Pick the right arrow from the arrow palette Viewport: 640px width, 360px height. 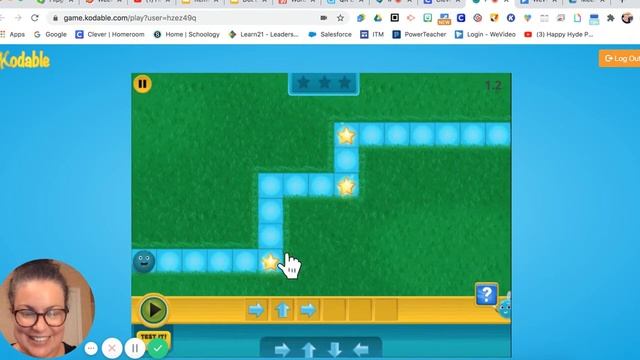click(x=282, y=350)
